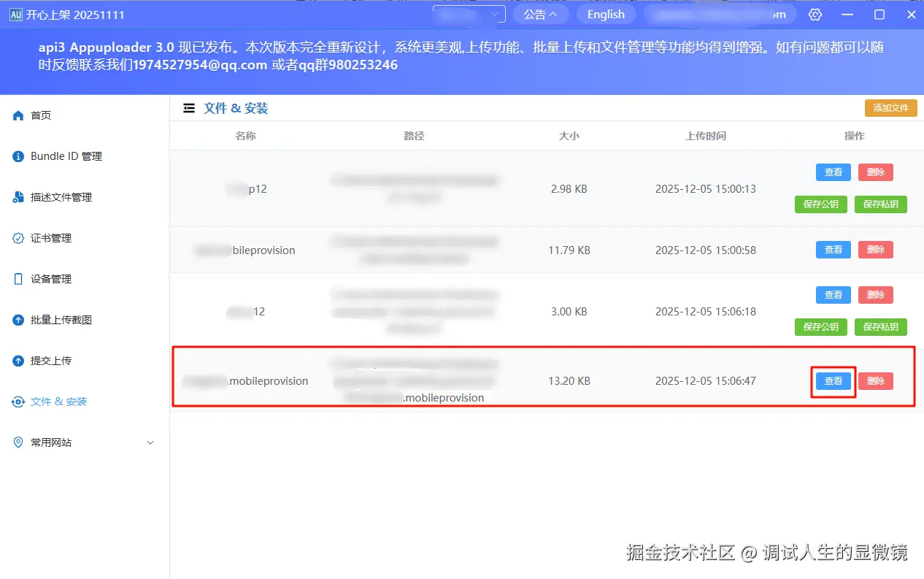
Task: Click the account email in the title bar
Action: [719, 14]
